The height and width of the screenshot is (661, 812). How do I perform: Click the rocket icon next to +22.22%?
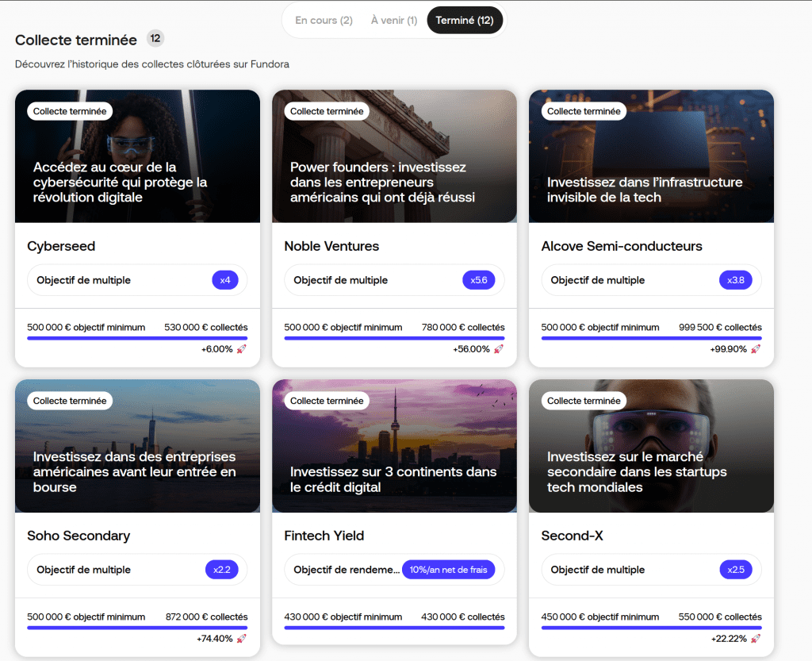pyautogui.click(x=756, y=639)
